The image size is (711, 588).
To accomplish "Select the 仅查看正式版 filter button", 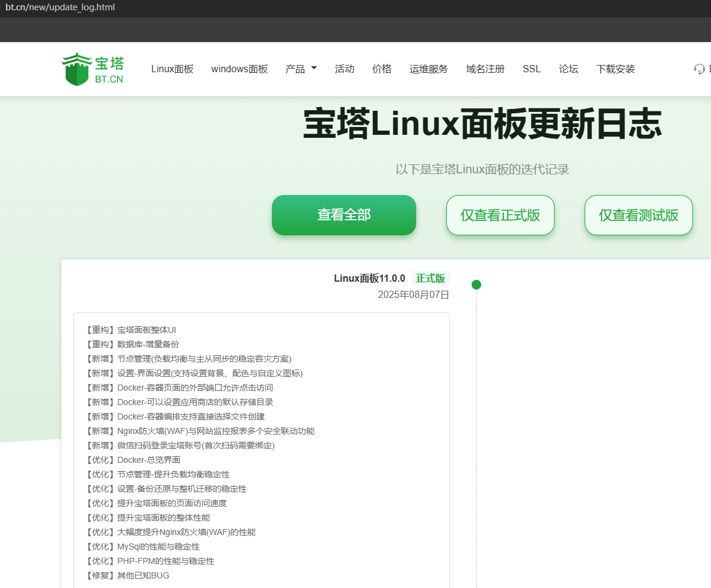I will [500, 215].
